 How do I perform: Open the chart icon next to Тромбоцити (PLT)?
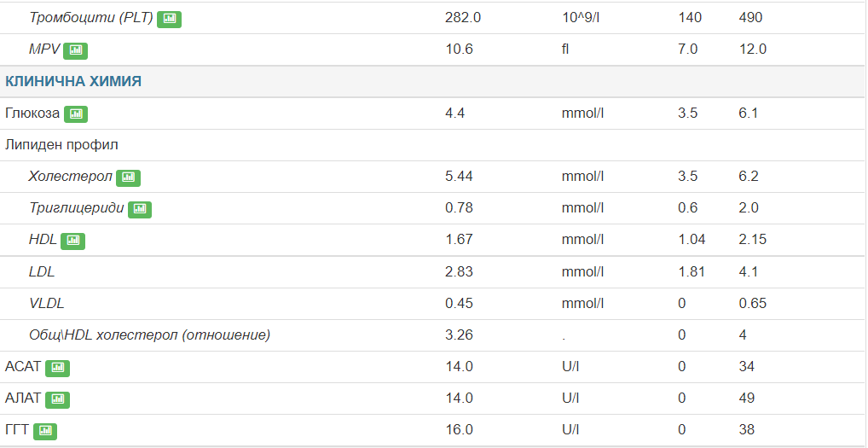point(169,18)
